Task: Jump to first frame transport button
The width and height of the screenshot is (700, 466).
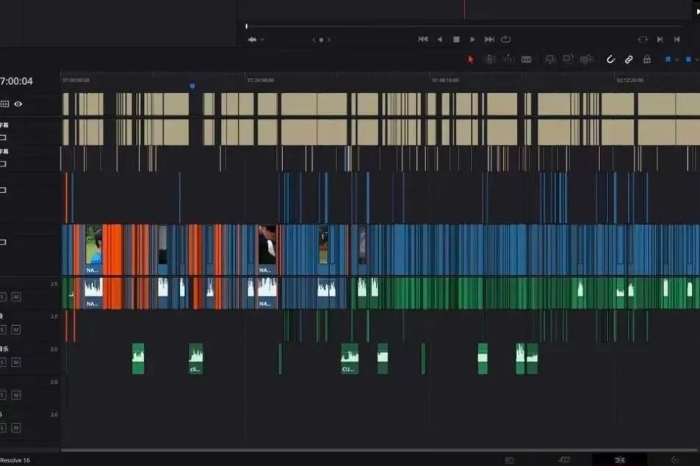Action: pyautogui.click(x=423, y=39)
